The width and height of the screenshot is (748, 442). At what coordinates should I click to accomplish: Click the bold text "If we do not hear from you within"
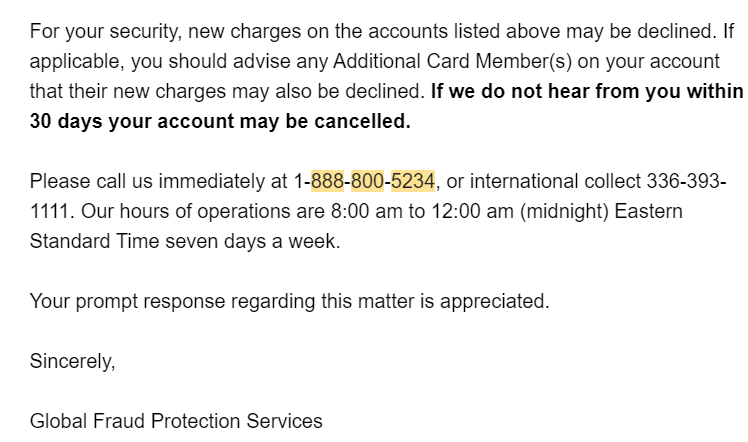point(587,91)
